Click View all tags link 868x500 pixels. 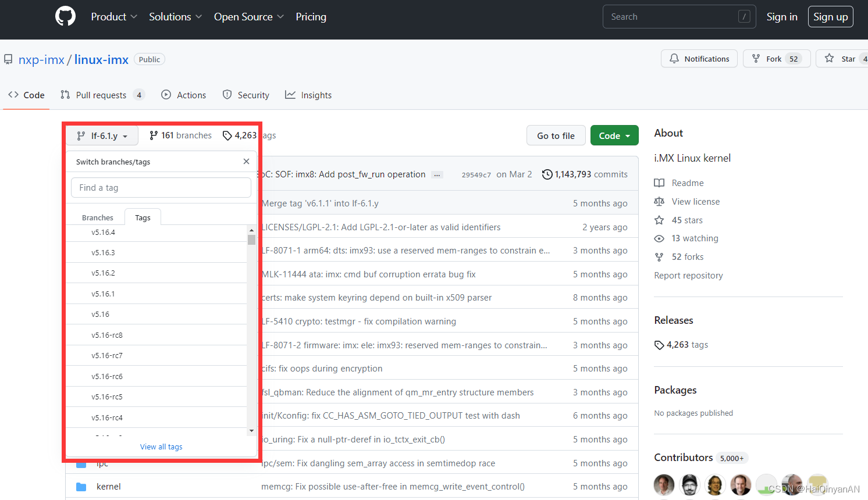pos(161,447)
